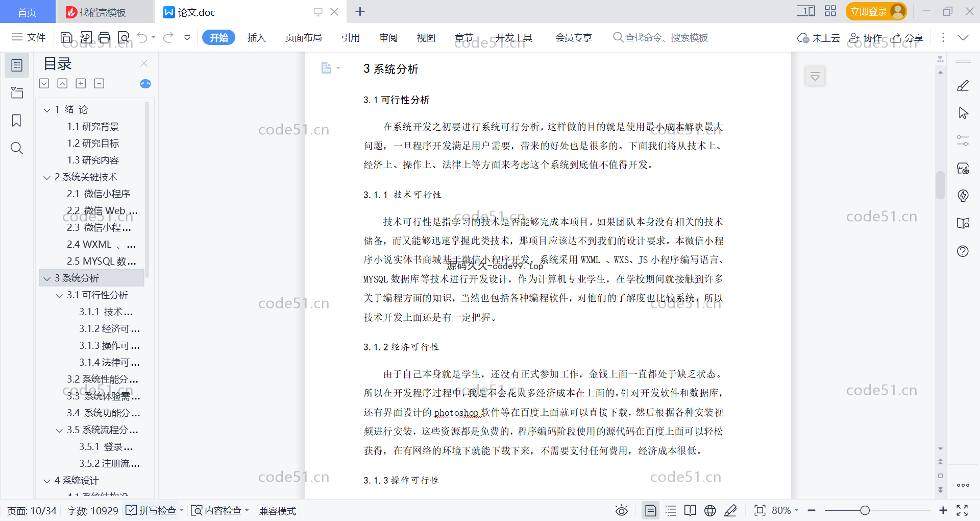980x521 pixels.
Task: Collapse the 3.1 可行性分析 subsection
Action: click(x=59, y=295)
